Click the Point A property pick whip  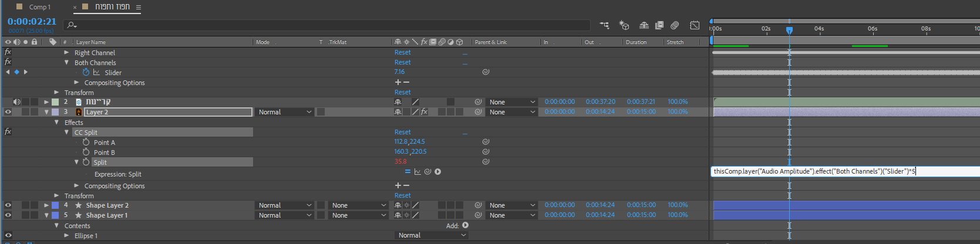point(486,142)
